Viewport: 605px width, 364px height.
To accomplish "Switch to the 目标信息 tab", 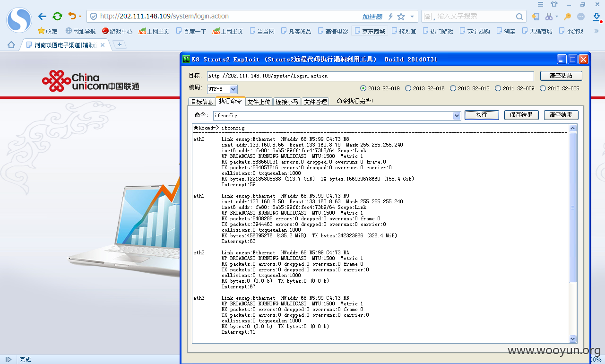I will pos(202,102).
